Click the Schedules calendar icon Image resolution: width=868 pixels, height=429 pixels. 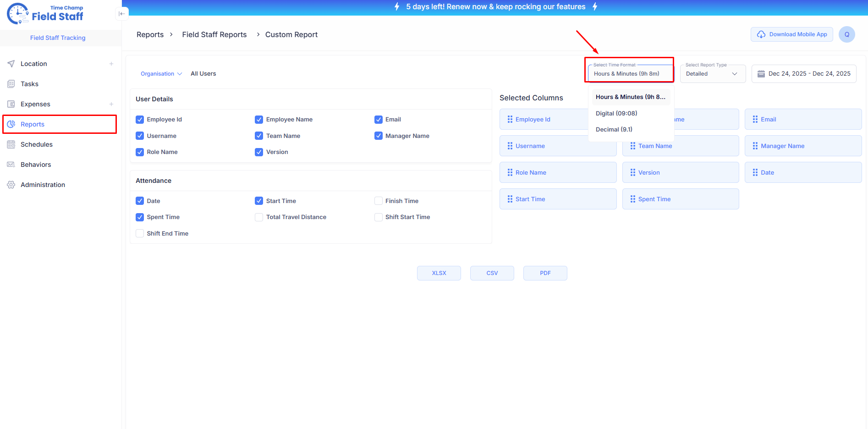tap(11, 144)
